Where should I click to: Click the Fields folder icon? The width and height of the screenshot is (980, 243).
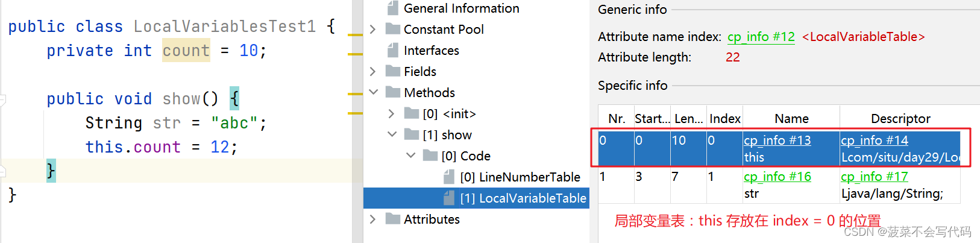point(392,71)
